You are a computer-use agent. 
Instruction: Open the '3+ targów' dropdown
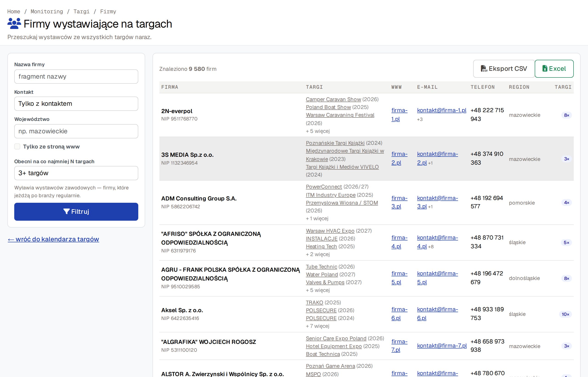click(x=76, y=173)
